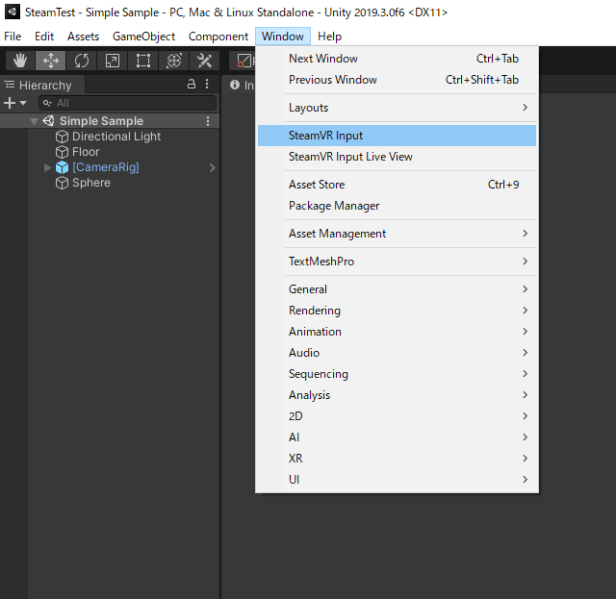The height and width of the screenshot is (599, 616).
Task: Click the Unity logo in title bar
Action: (x=12, y=12)
